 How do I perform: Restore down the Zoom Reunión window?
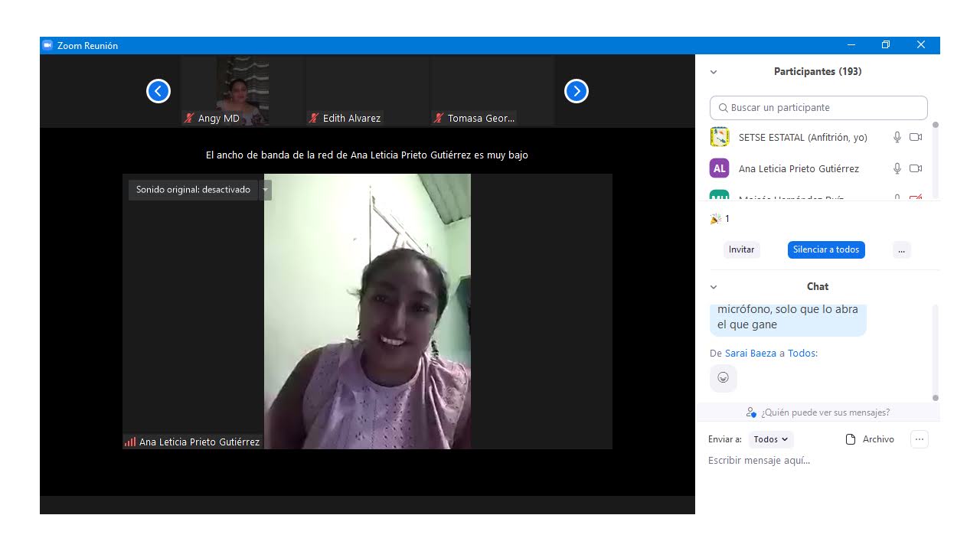click(886, 45)
